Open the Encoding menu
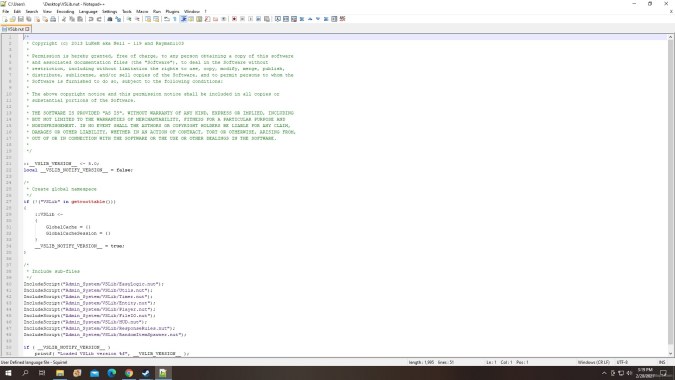 pyautogui.click(x=65, y=12)
